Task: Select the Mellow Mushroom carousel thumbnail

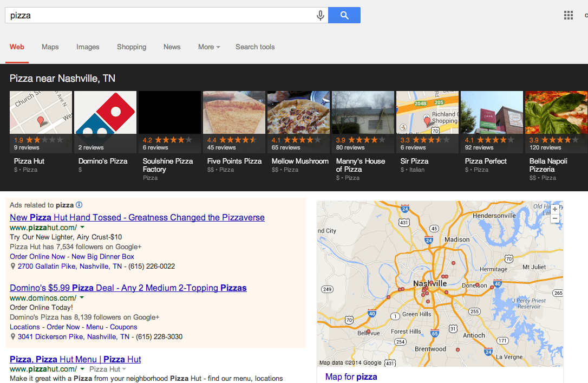Action: (x=298, y=112)
